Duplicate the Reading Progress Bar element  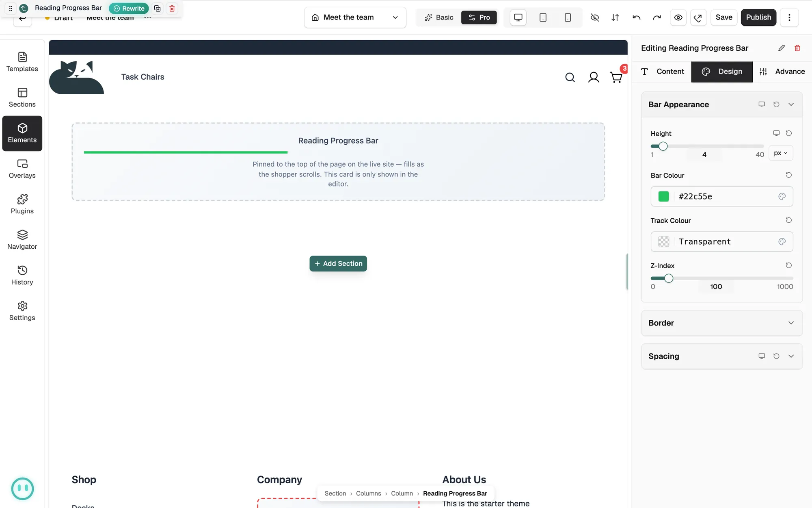click(x=158, y=9)
